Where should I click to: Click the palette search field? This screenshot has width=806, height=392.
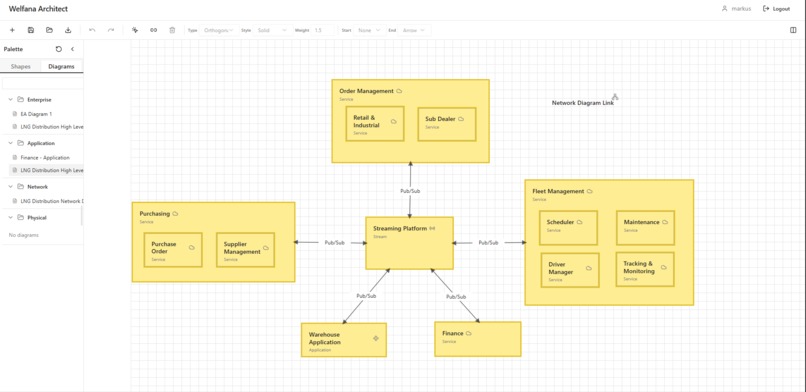click(x=42, y=83)
